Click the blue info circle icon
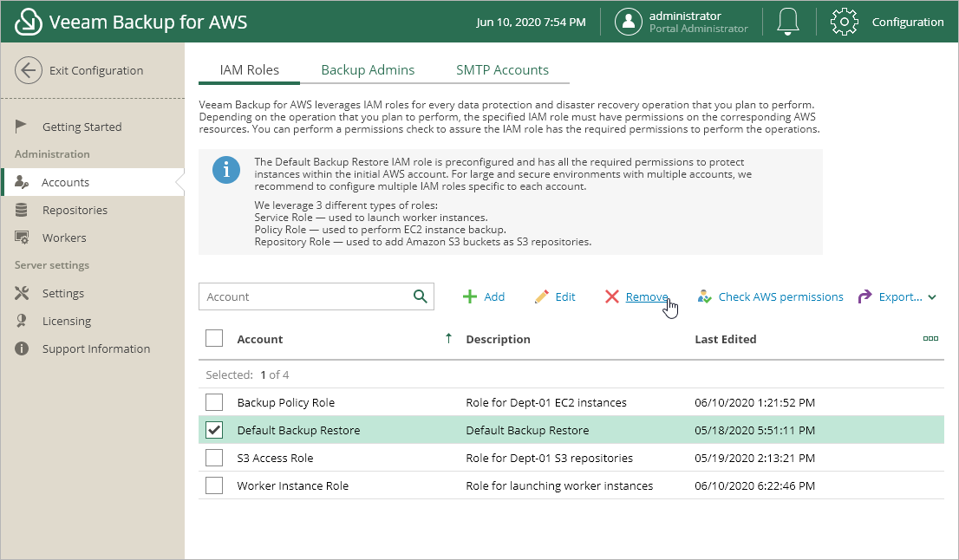The image size is (959, 560). (x=226, y=169)
